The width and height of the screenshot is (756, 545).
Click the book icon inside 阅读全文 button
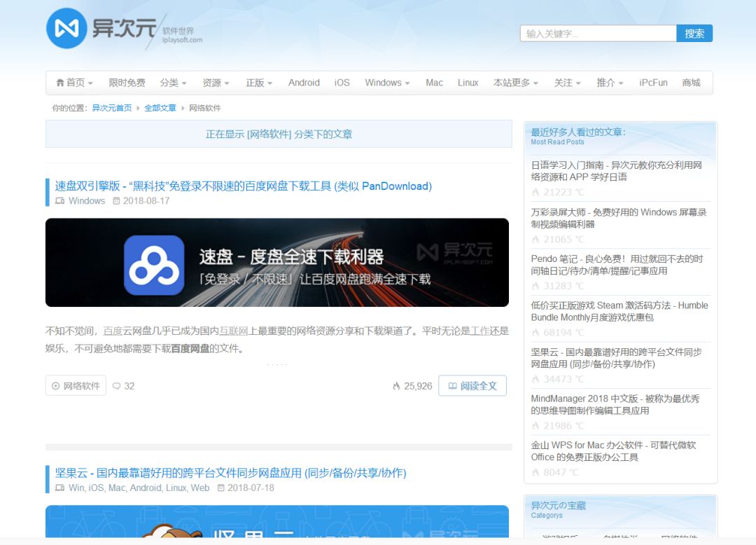pos(454,385)
